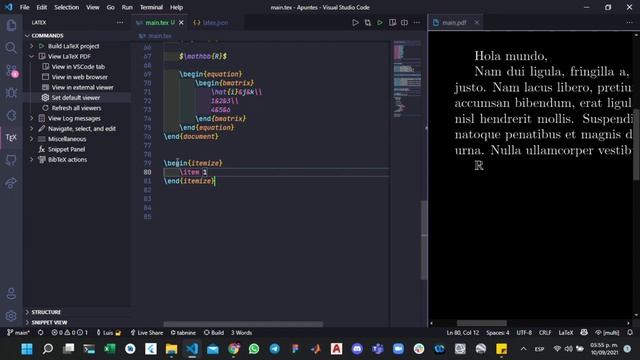Expand BibTeX actions
This screenshot has width=640, height=360.
tap(31, 160)
